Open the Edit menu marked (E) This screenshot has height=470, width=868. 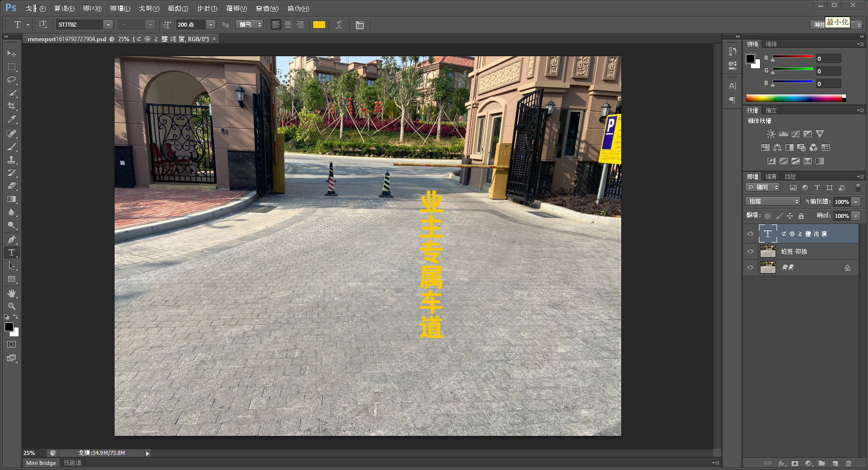64,9
